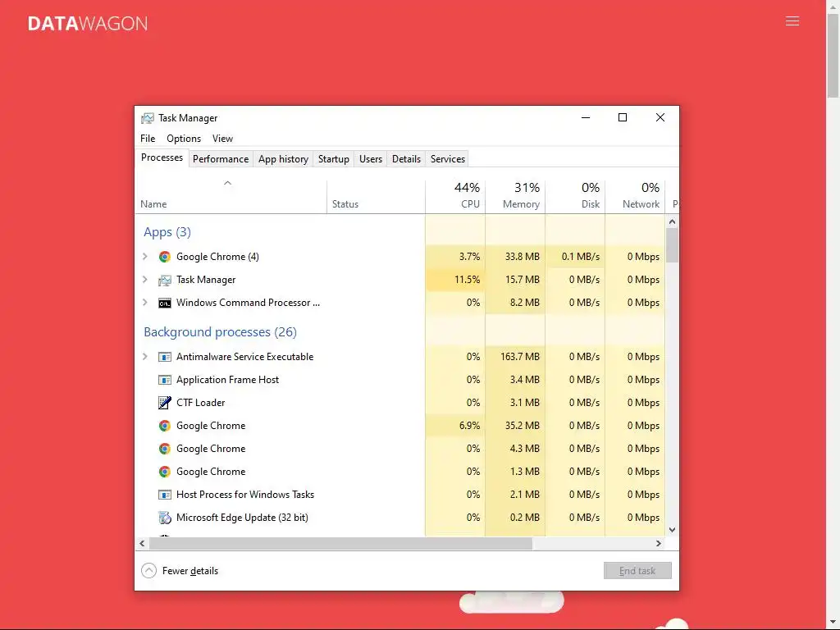
Task: Select the CTF Loader process name
Action: click(200, 403)
